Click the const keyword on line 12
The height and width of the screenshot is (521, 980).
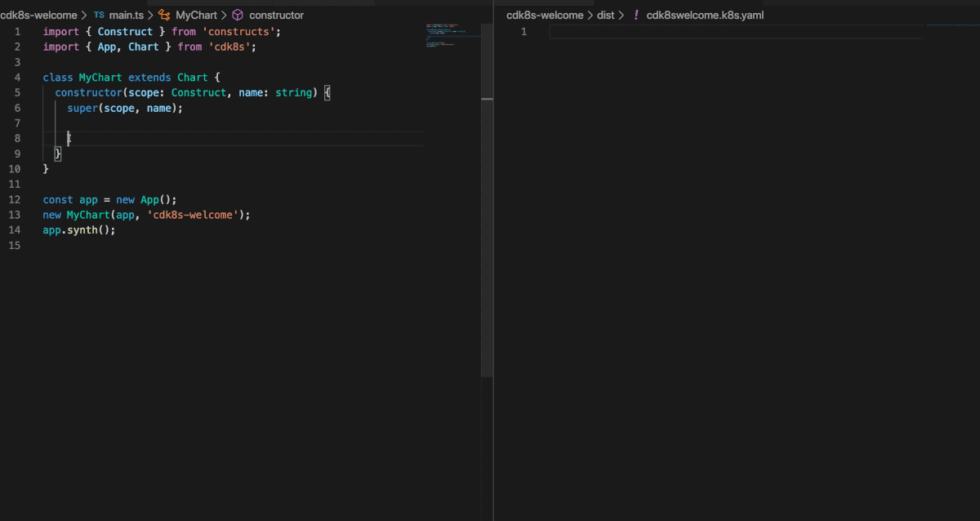[x=58, y=199]
